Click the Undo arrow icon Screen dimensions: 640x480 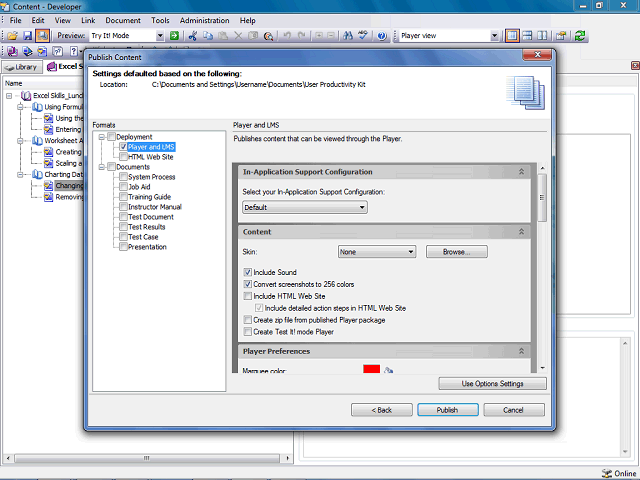[x=287, y=36]
